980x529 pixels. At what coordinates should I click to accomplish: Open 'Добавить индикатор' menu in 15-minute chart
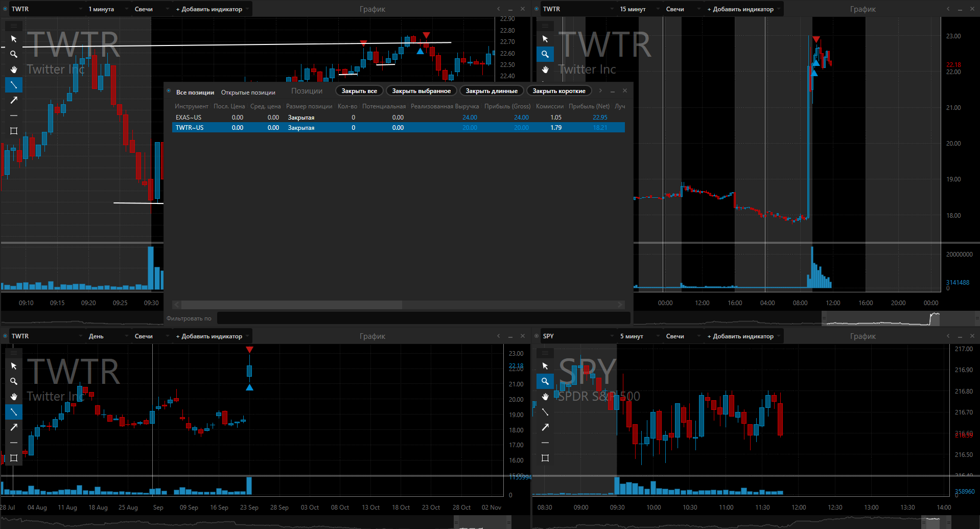[744, 9]
